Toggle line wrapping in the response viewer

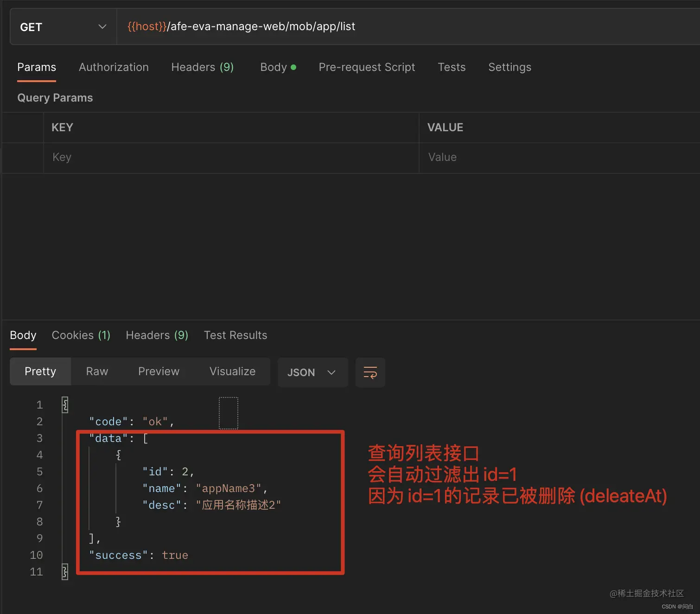coord(370,372)
